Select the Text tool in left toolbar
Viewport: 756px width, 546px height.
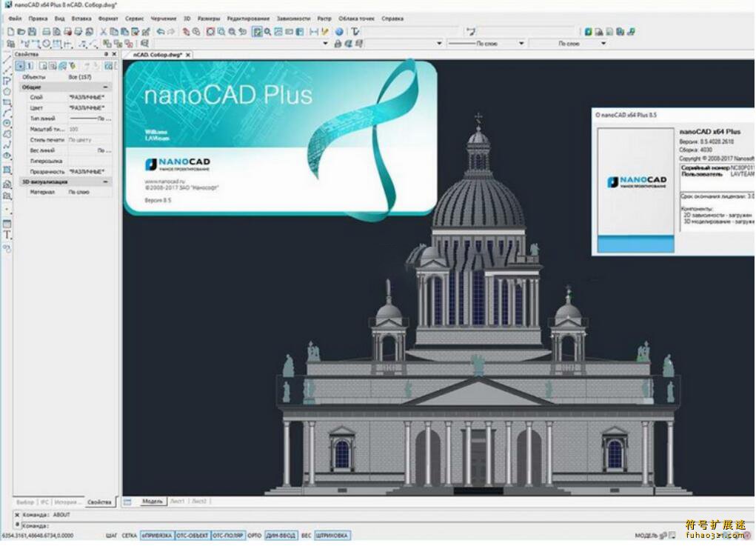[7, 236]
